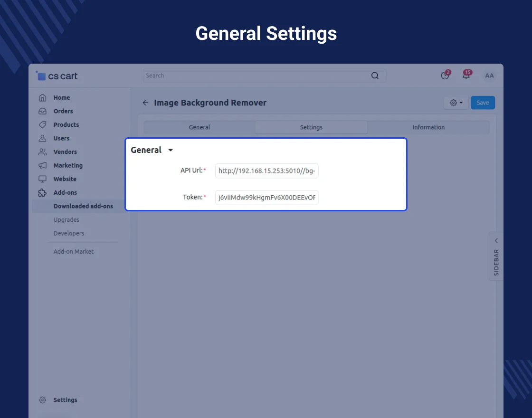
Task: Switch to the General tab
Action: tap(199, 127)
